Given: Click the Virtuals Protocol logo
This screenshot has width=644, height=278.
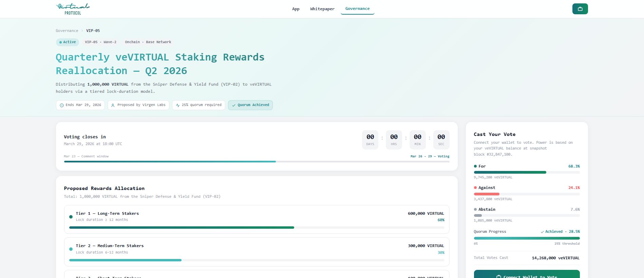Looking at the screenshot, I should 73,9.
